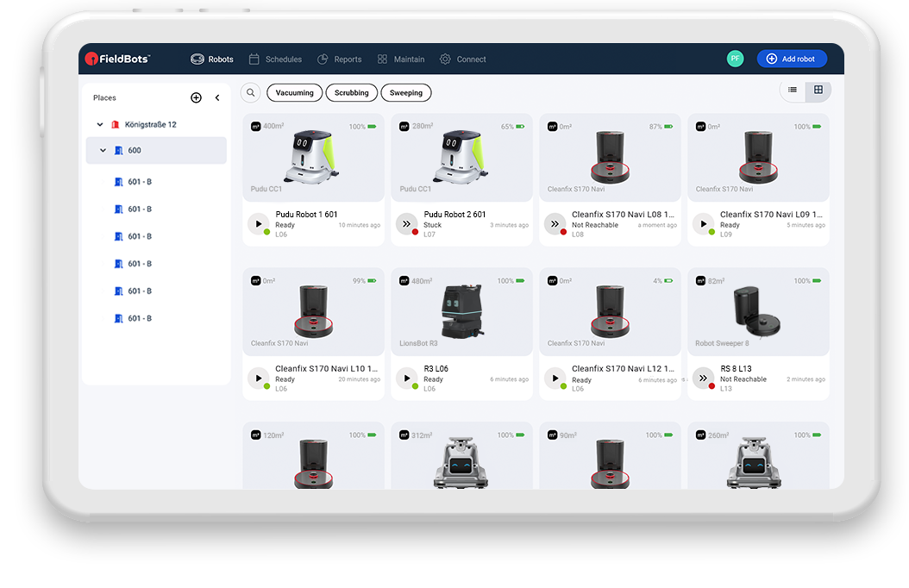The image size is (909, 588).
Task: Click the 4% battery indicator
Action: click(663, 281)
